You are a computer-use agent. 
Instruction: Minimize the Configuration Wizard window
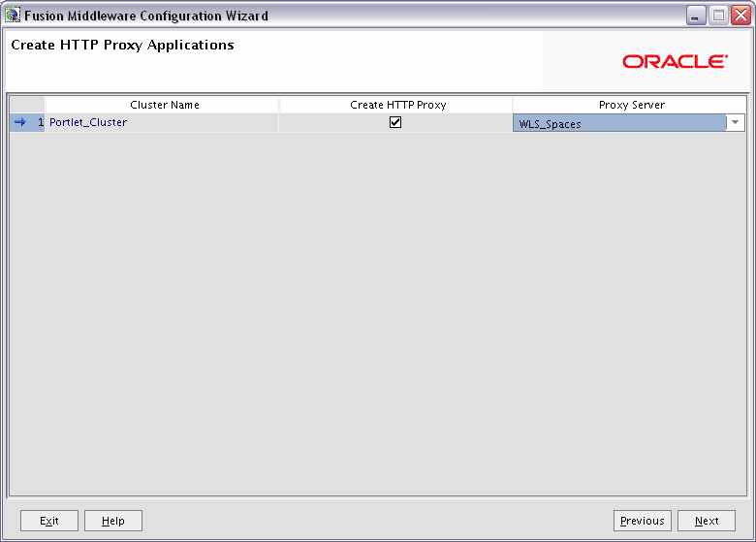click(696, 16)
